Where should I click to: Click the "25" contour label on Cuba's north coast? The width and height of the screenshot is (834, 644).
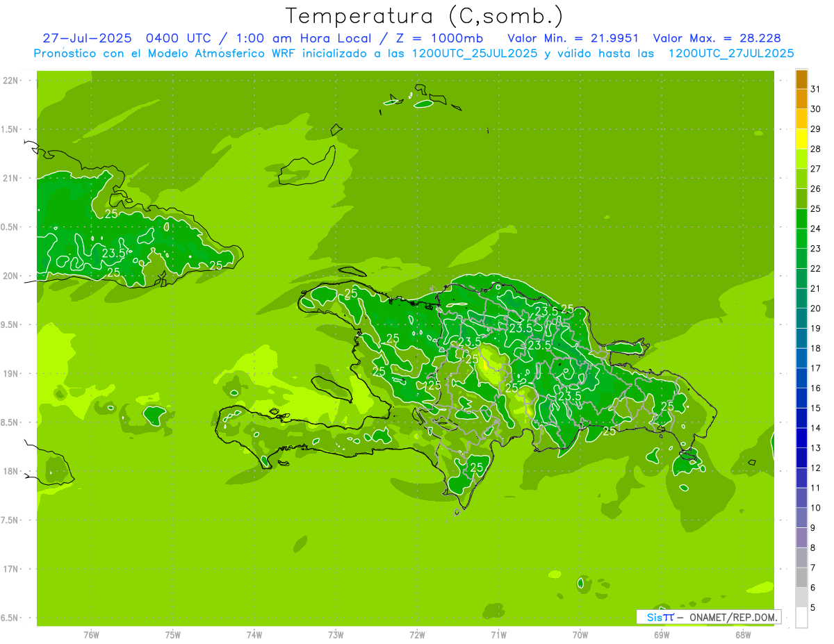click(111, 213)
